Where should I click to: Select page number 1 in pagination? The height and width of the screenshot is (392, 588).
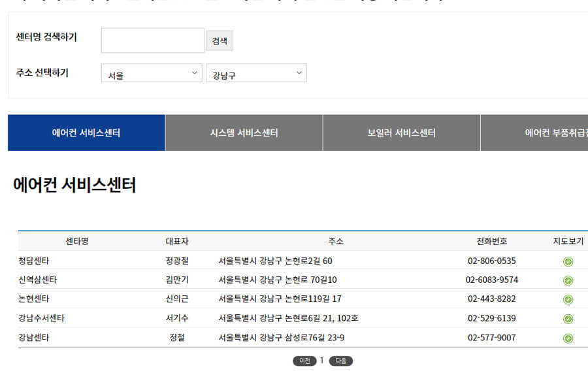click(321, 361)
